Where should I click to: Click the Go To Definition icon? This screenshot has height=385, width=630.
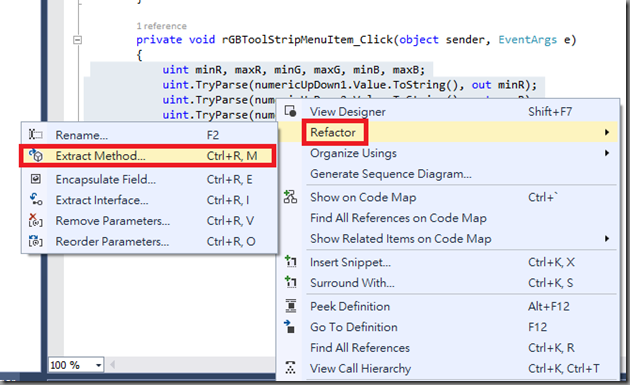pyautogui.click(x=290, y=326)
